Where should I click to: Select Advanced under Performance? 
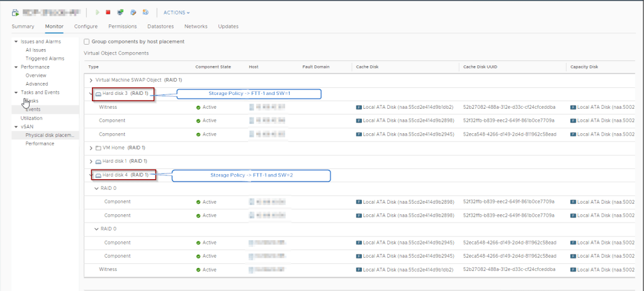[37, 84]
